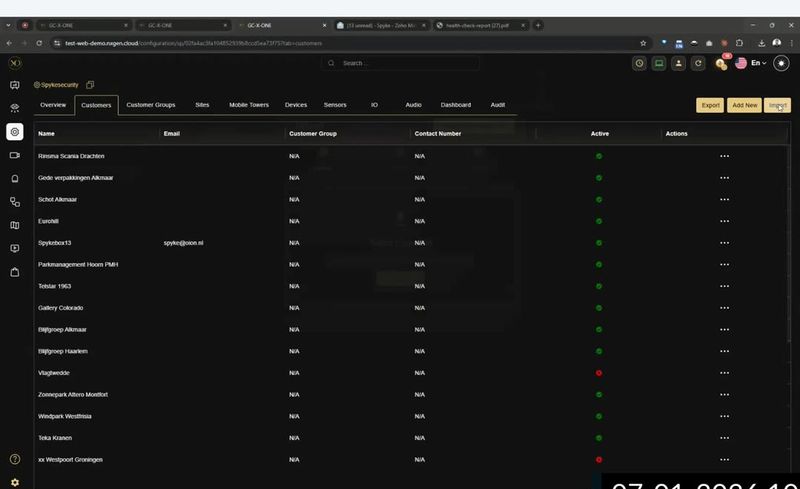800x489 pixels.
Task: Click the Customer Group column header
Action: (313, 134)
